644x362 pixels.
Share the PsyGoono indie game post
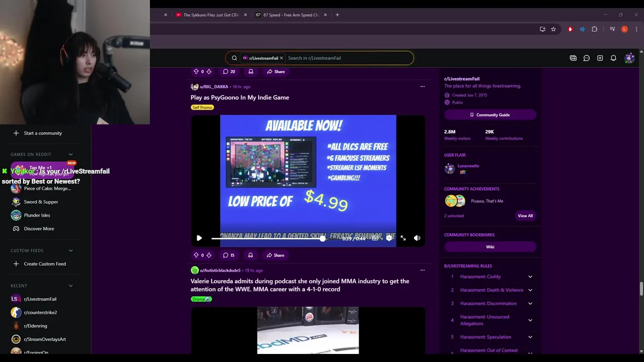[x=276, y=255]
